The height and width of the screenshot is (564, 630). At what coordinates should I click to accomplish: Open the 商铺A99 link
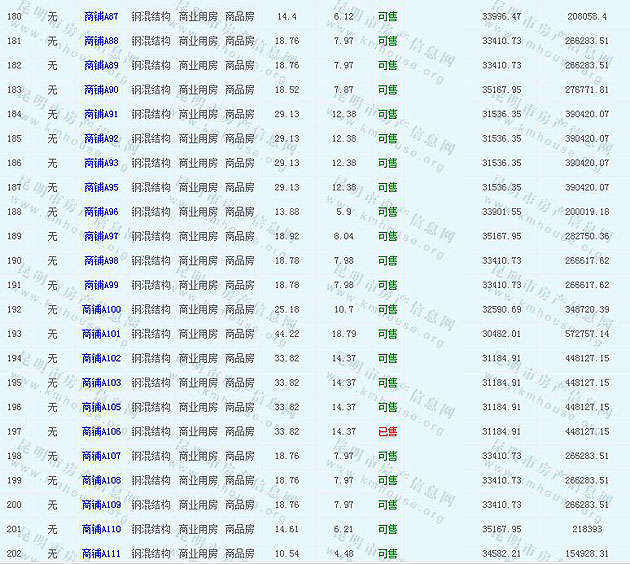(x=101, y=285)
